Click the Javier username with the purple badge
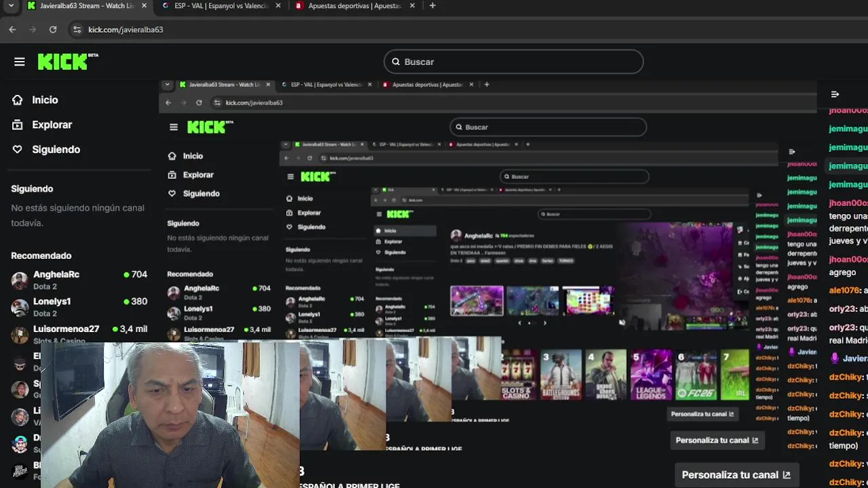Viewport: 868px width, 488px height. coord(854,358)
